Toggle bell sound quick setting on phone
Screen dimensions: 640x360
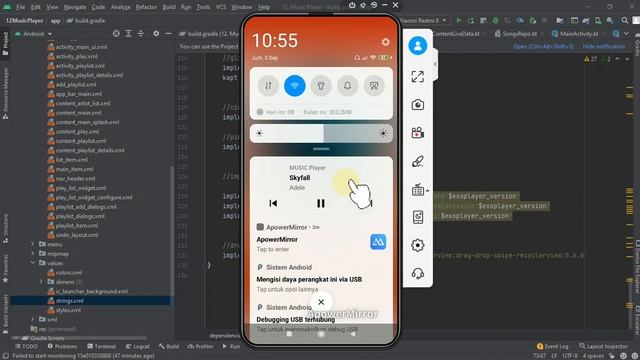347,86
